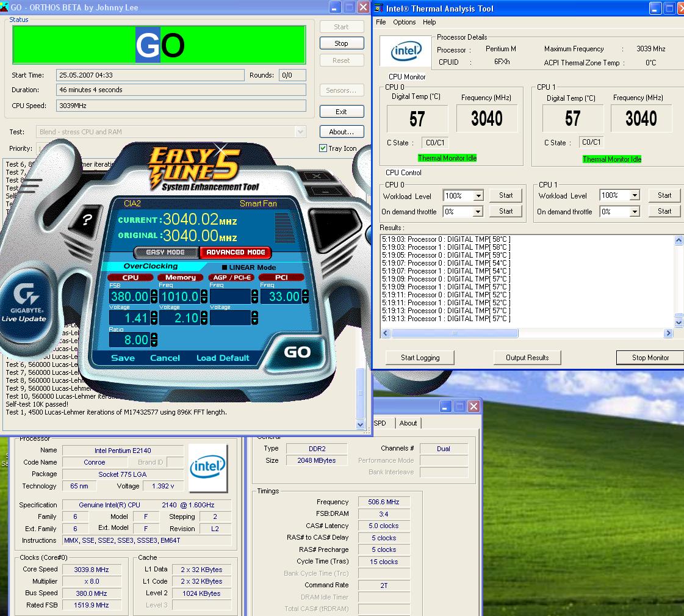Click the Results scrollbar up arrow
This screenshot has width=684, height=616.
click(x=679, y=240)
